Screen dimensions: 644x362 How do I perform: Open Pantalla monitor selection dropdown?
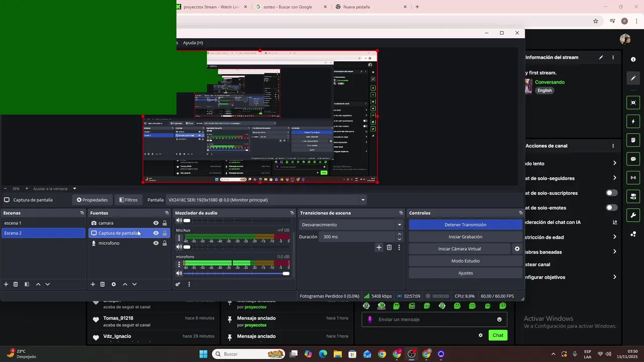266,200
